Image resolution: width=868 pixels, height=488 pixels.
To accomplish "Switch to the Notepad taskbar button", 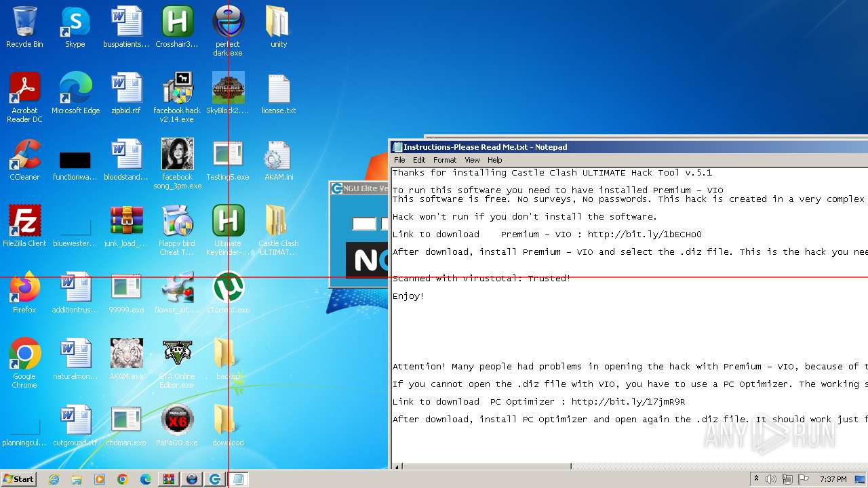I will 238,479.
